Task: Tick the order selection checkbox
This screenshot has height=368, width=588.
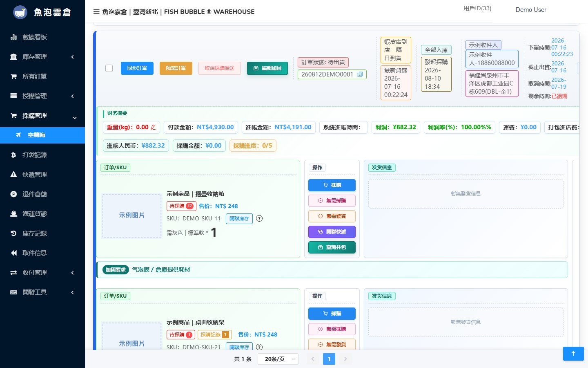Action: (x=109, y=68)
